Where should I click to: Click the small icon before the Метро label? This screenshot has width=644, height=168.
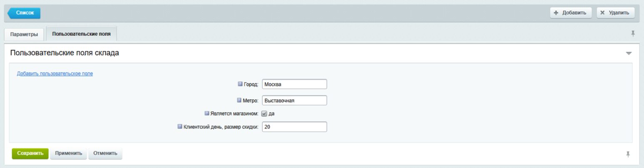pos(239,100)
